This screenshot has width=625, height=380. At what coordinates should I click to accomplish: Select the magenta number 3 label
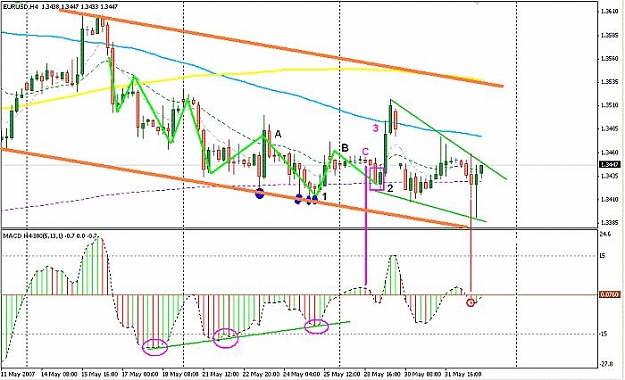click(x=375, y=128)
